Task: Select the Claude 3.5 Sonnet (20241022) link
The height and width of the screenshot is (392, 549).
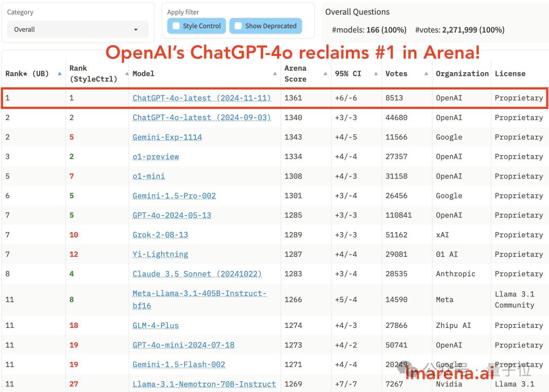Action: [197, 274]
